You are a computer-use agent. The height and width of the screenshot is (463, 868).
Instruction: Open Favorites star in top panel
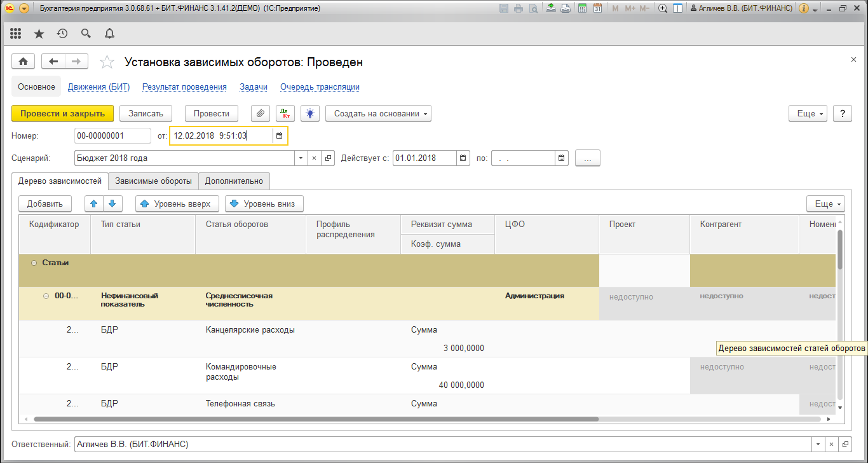pyautogui.click(x=39, y=33)
